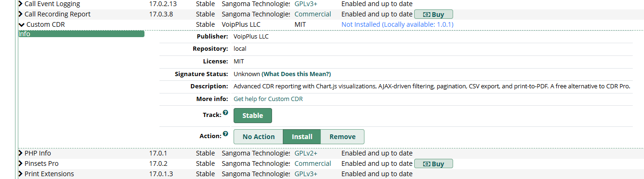Click the Custom CDR module name
The image size is (644, 179).
(45, 24)
